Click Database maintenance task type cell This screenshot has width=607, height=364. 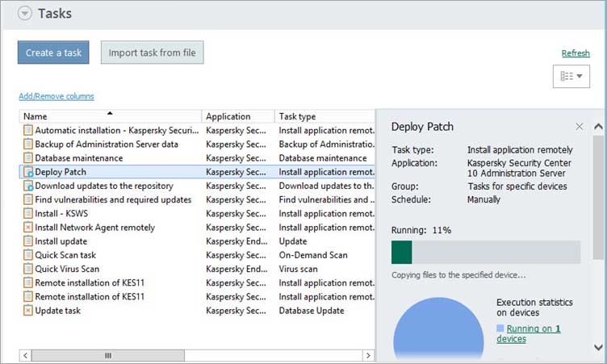[323, 158]
